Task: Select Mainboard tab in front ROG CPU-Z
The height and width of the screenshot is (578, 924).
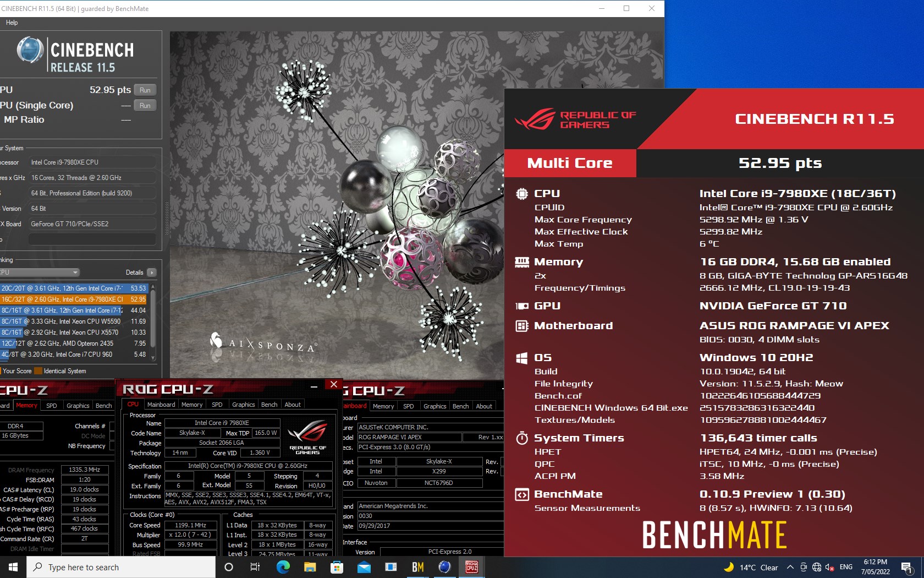Action: click(161, 405)
